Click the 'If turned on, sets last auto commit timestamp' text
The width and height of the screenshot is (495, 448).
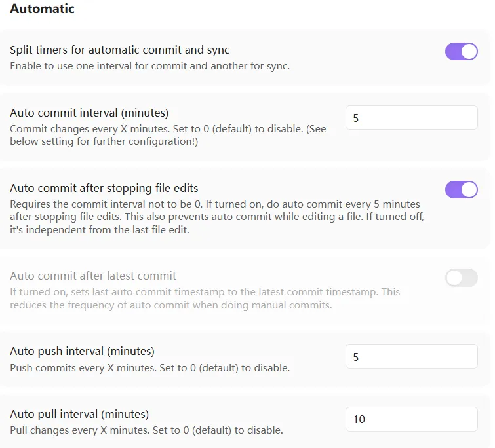coord(205,298)
